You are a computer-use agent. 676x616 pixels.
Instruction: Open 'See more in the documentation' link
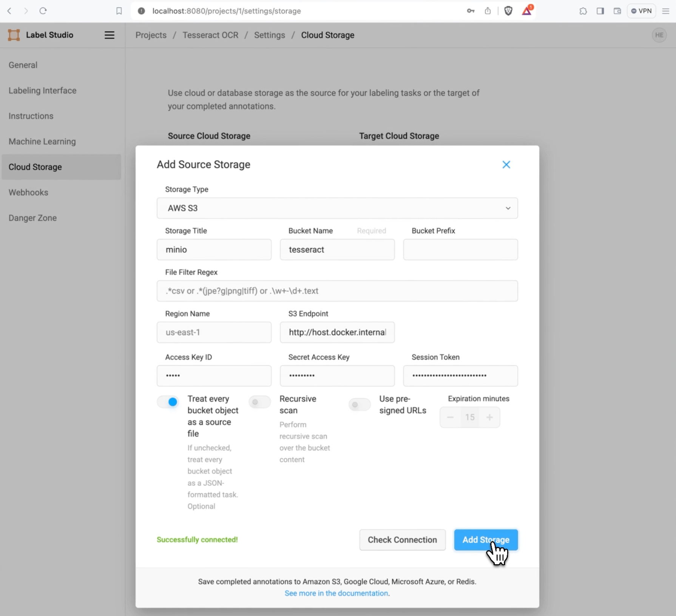tap(336, 593)
